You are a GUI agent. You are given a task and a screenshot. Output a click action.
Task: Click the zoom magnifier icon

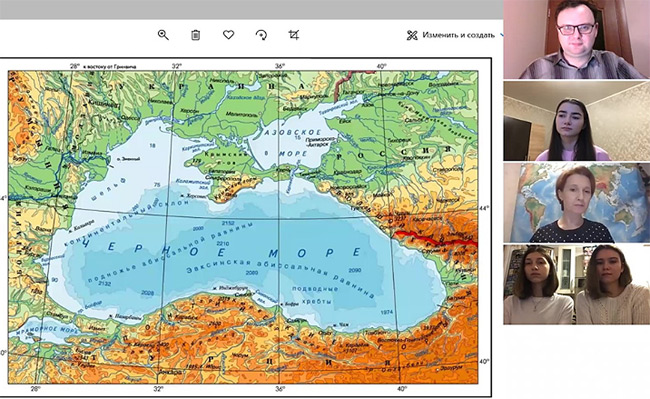(x=163, y=35)
